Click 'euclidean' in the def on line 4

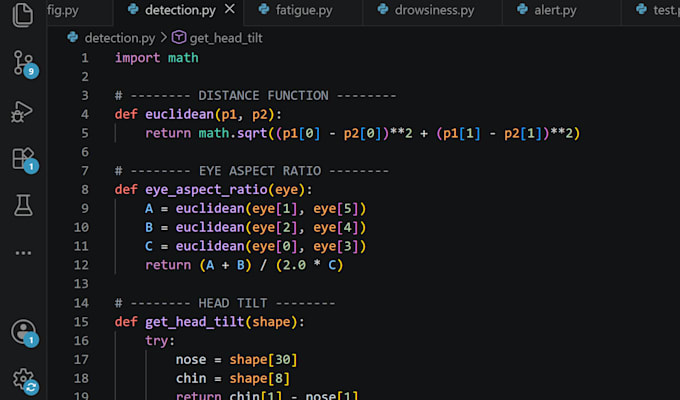click(x=180, y=115)
